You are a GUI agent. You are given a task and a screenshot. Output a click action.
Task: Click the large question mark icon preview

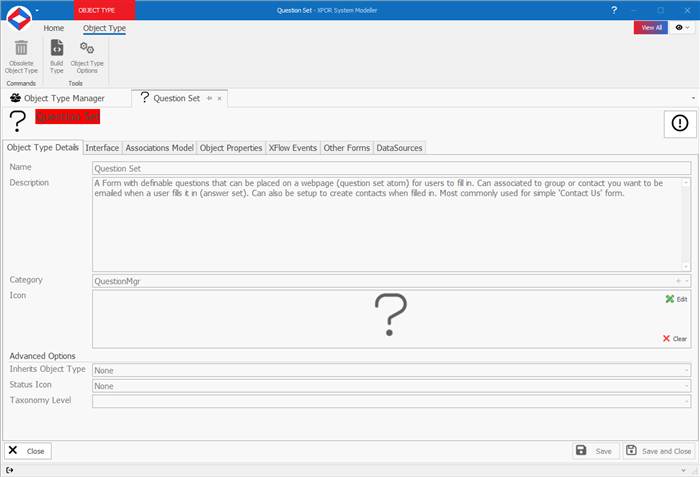(391, 314)
